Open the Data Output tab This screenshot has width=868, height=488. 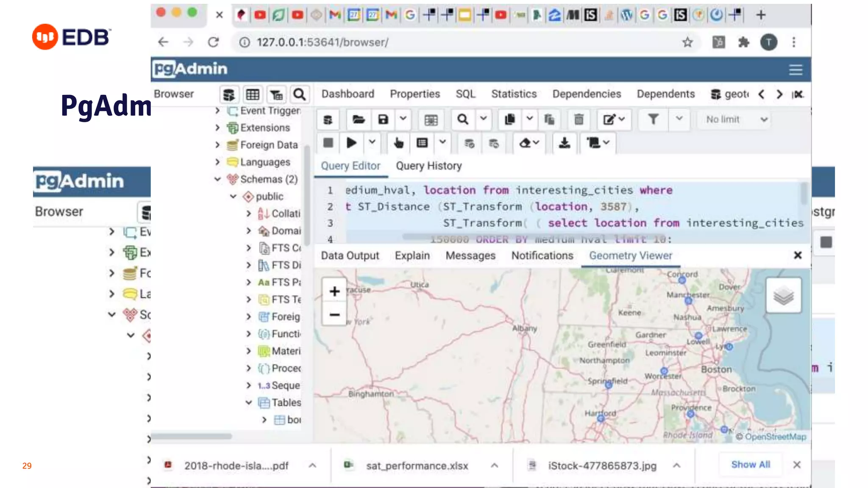(350, 256)
